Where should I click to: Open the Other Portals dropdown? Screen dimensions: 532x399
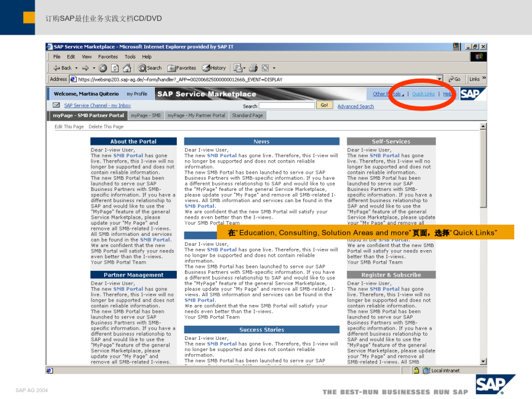click(x=388, y=94)
